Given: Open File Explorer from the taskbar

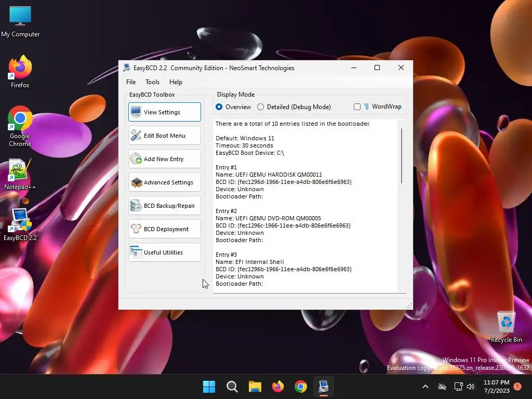Looking at the screenshot, I should tap(255, 387).
